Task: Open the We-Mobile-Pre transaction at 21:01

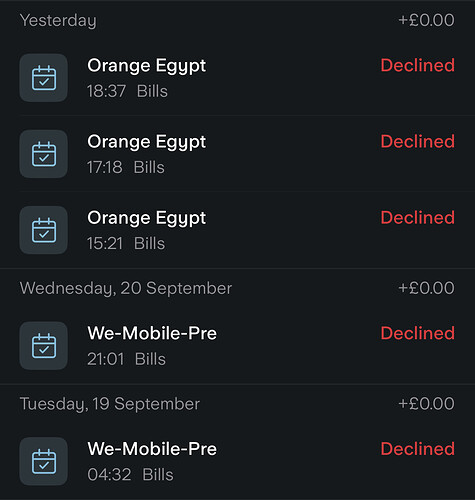Action: (x=237, y=346)
